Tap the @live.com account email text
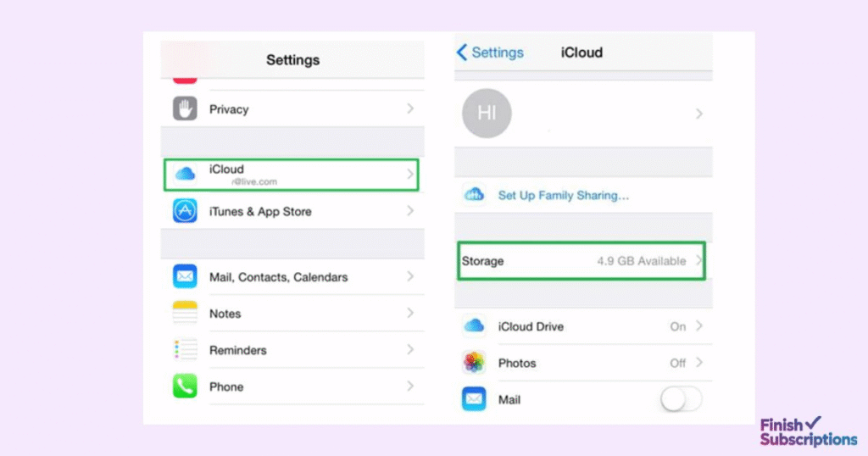This screenshot has width=868, height=456. pos(254,181)
